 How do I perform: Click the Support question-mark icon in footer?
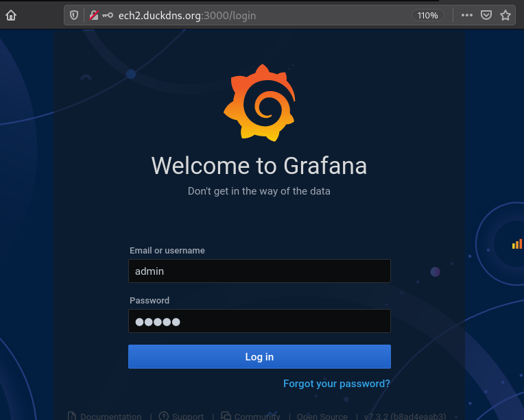coord(164,416)
